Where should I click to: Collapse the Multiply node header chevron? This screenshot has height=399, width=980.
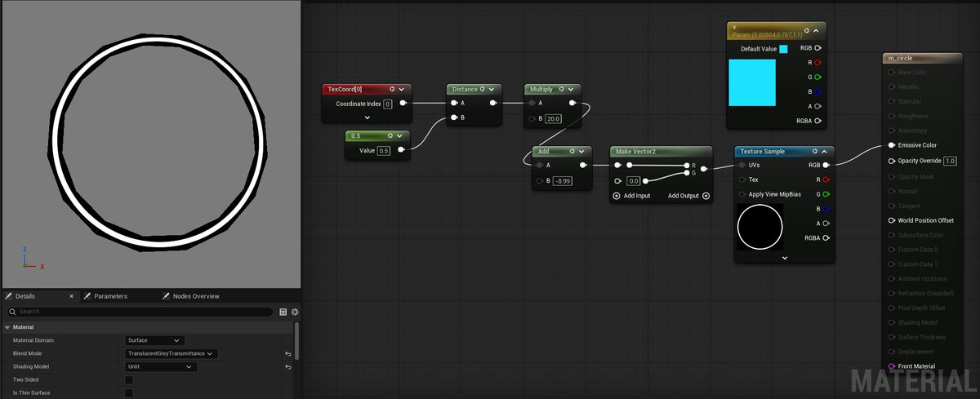[570, 89]
